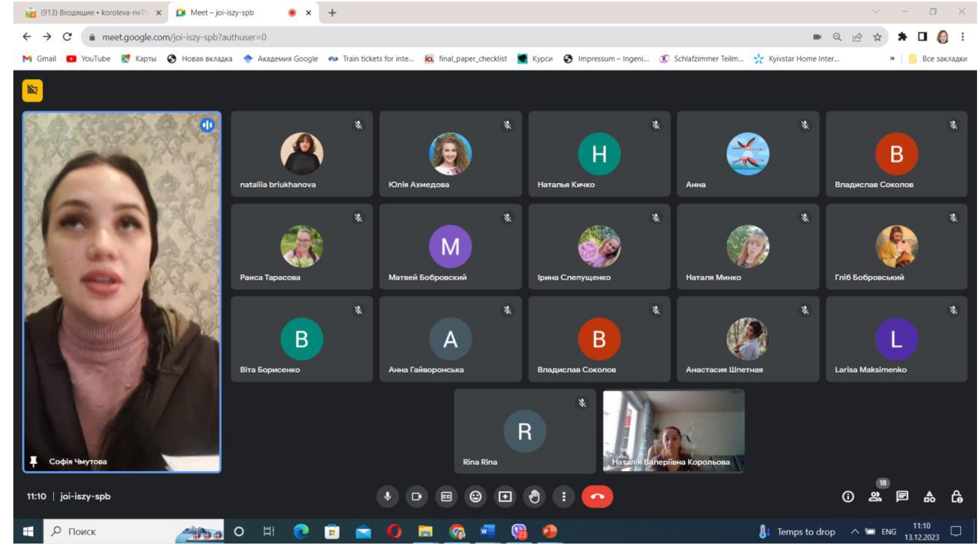
Task: Expand hidden bookmarks with double chevron
Action: (892, 59)
